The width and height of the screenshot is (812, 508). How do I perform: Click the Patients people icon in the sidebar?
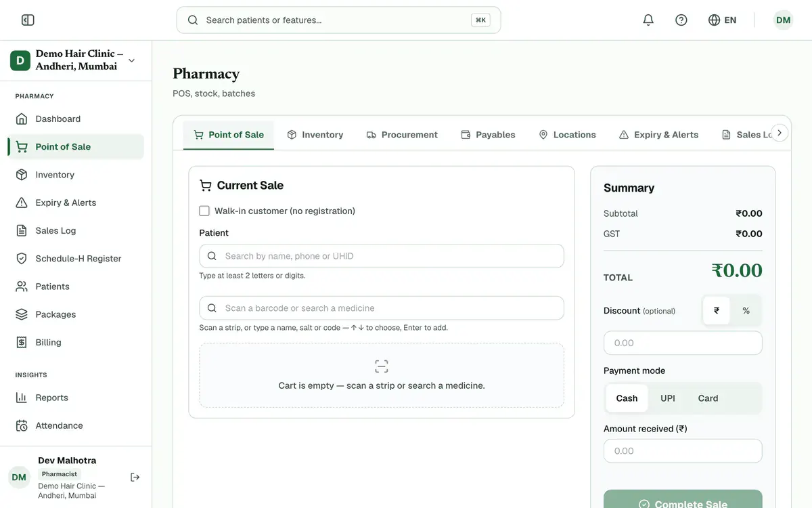click(22, 287)
